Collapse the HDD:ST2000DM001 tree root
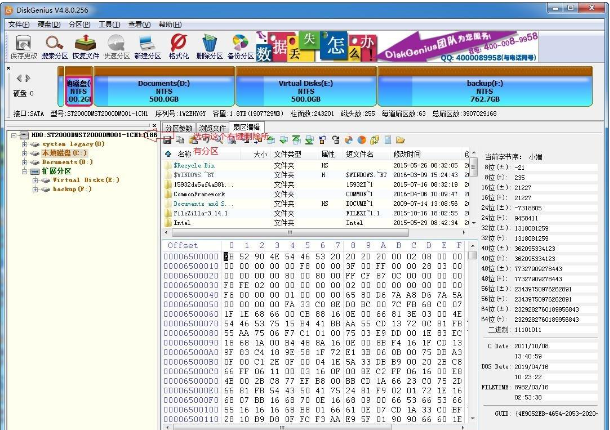This screenshot has width=610, height=430. click(x=14, y=135)
